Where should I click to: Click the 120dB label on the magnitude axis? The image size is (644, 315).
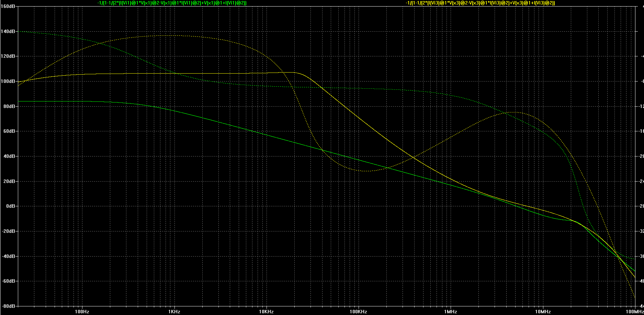click(x=8, y=56)
